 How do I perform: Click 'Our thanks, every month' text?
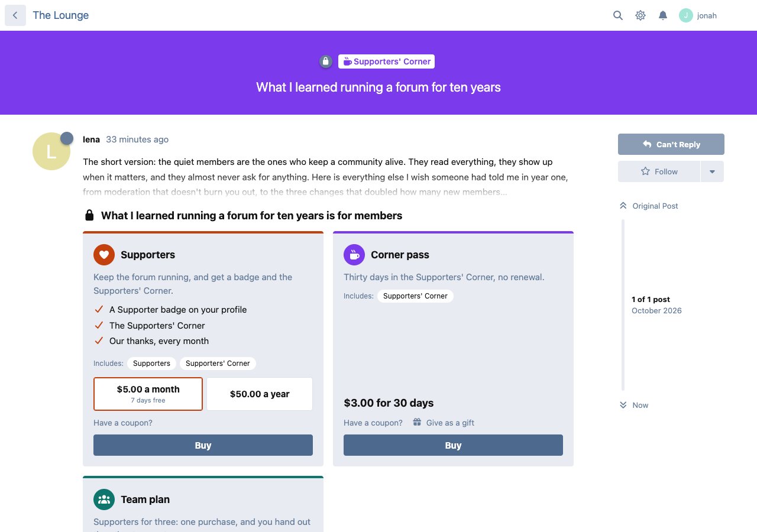[159, 341]
